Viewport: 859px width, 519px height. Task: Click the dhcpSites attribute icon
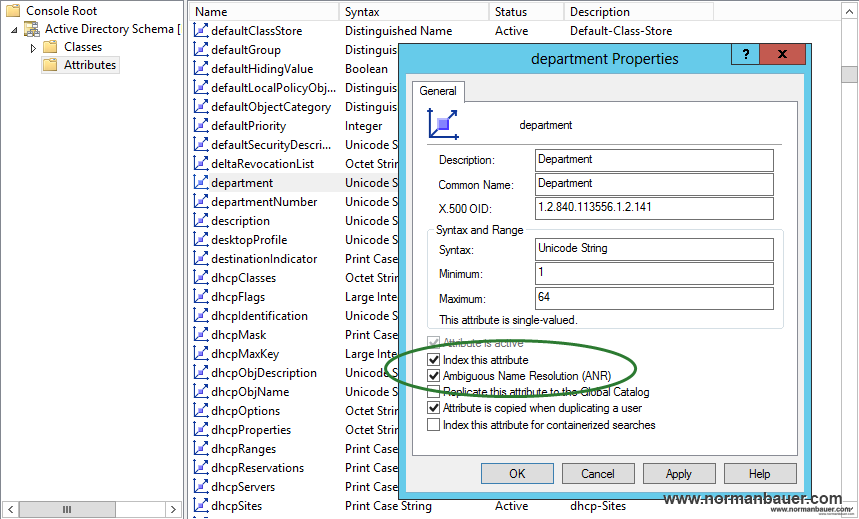pyautogui.click(x=201, y=505)
